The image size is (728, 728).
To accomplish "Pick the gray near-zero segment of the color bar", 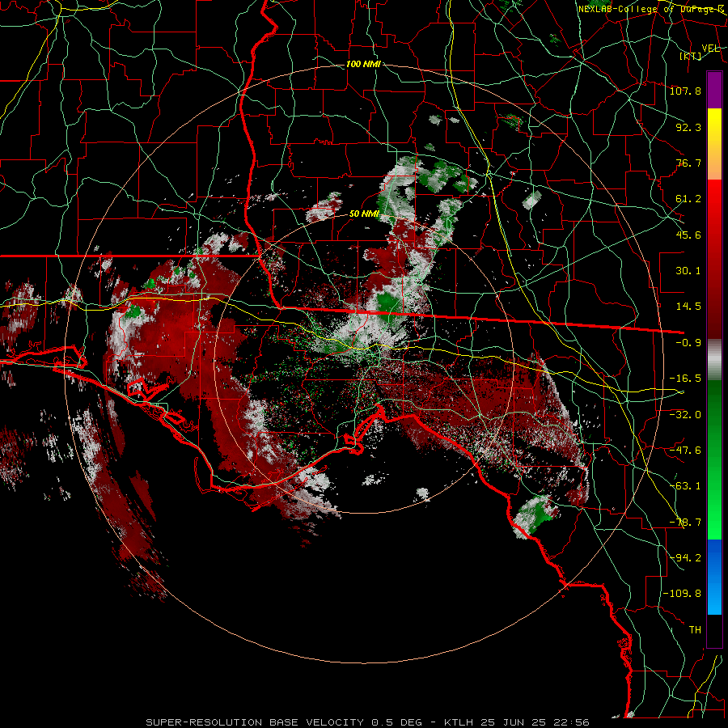I will [x=714, y=360].
